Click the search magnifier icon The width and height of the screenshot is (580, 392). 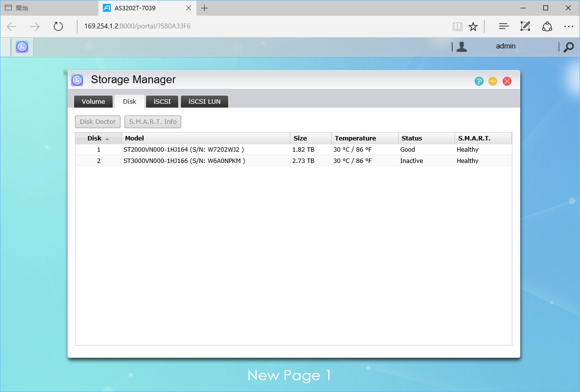[569, 47]
